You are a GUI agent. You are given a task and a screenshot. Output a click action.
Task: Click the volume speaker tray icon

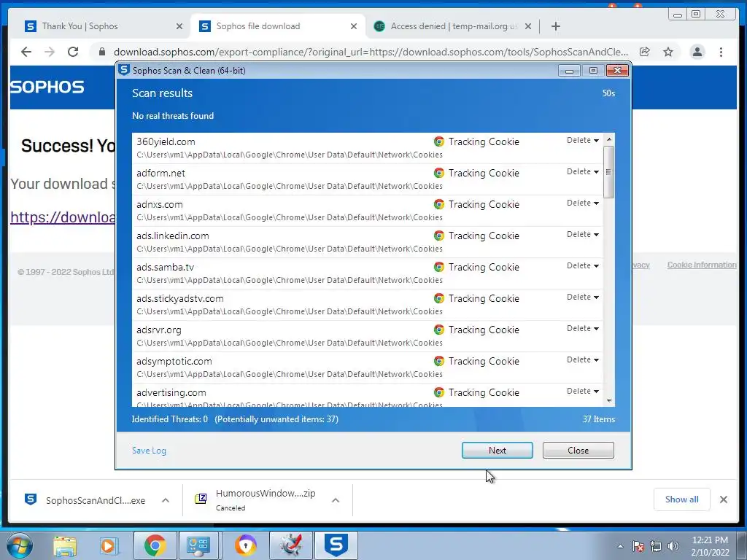[x=673, y=546]
